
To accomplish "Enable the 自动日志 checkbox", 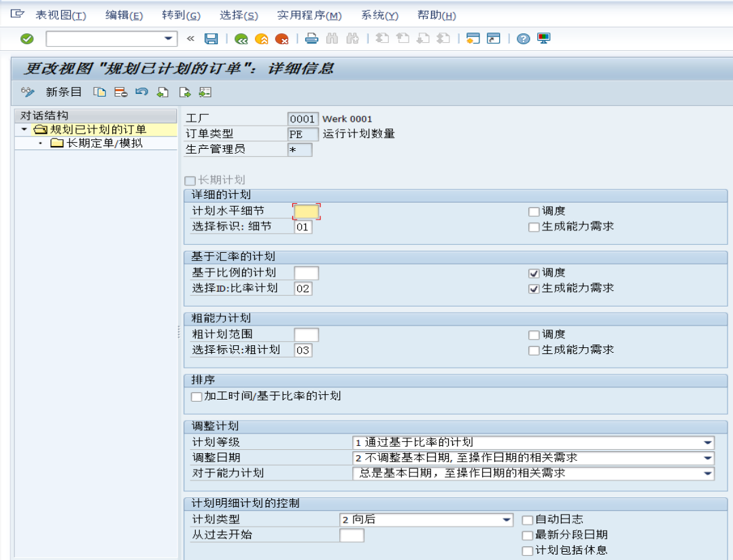I will pyautogui.click(x=528, y=520).
